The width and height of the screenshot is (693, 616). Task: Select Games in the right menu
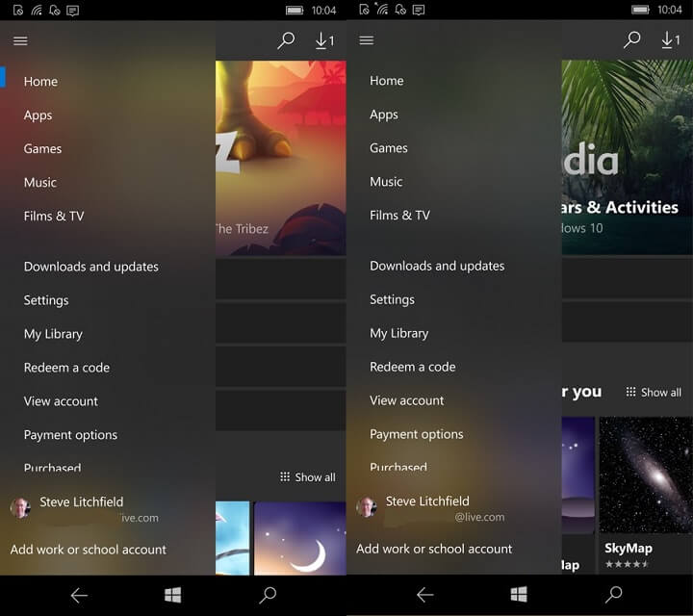point(389,147)
